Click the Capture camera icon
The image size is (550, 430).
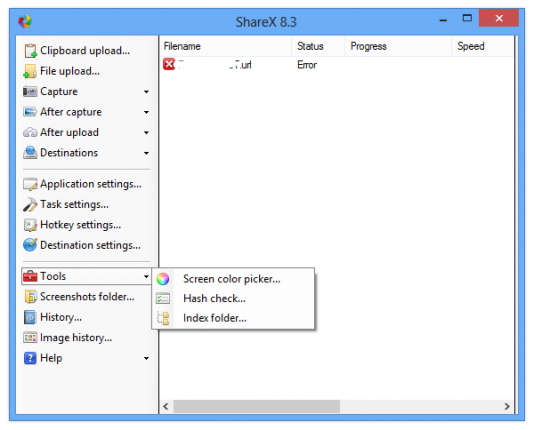[x=30, y=92]
